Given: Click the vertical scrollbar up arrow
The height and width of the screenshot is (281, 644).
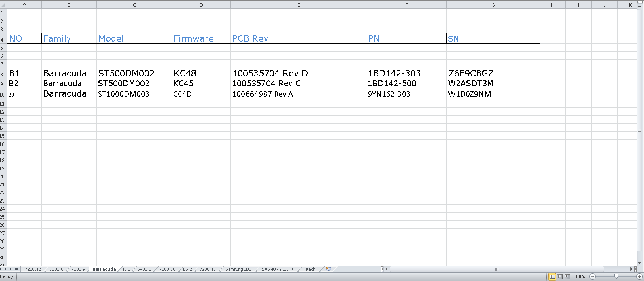Looking at the screenshot, I should 640,6.
